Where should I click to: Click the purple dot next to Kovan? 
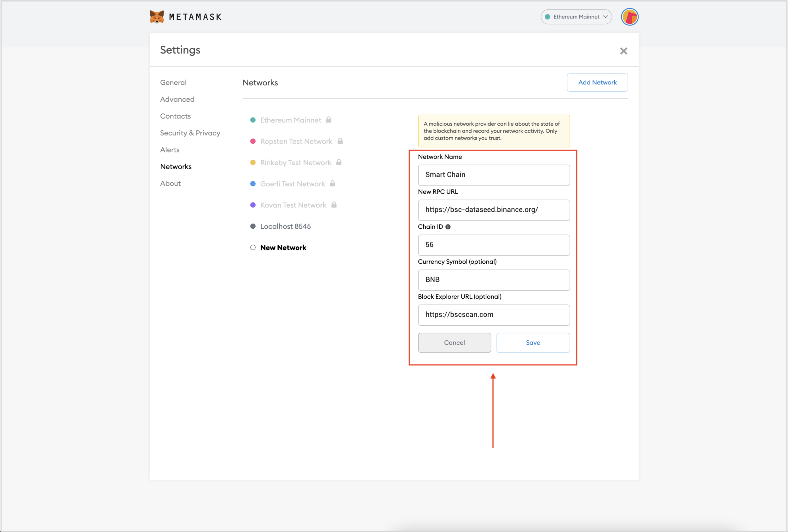click(252, 205)
